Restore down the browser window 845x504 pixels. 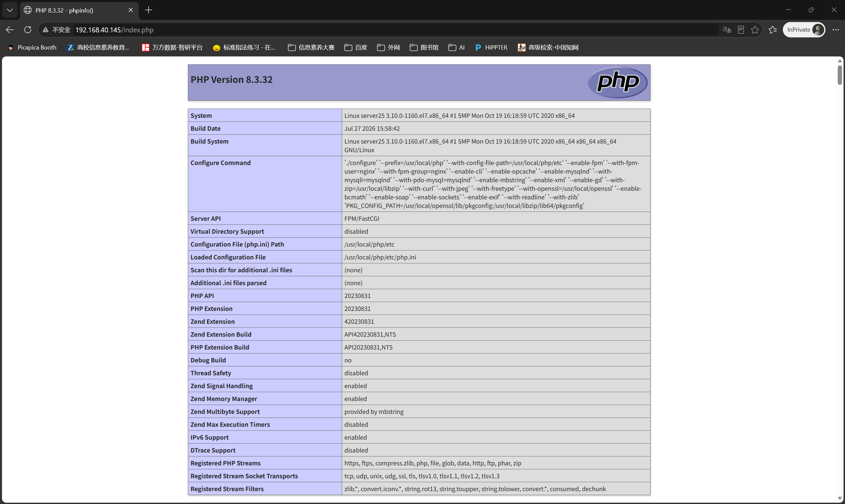pos(811,10)
